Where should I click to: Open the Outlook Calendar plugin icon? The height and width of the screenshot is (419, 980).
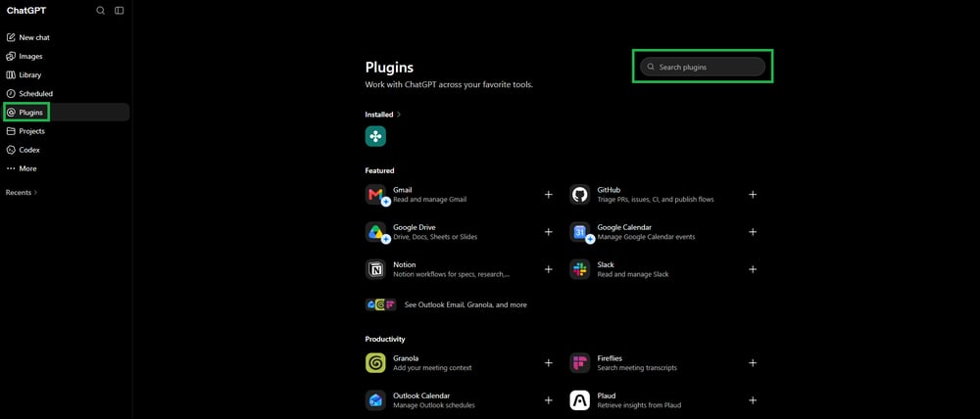[375, 400]
